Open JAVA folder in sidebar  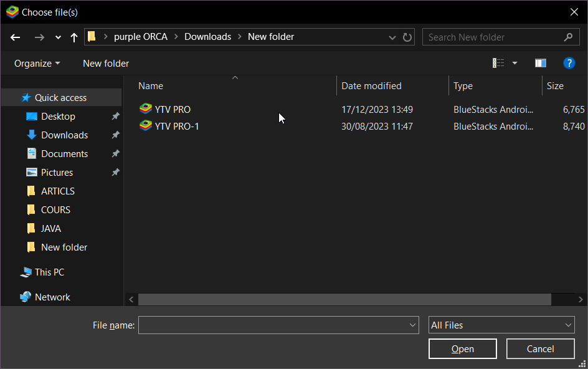pyautogui.click(x=51, y=229)
